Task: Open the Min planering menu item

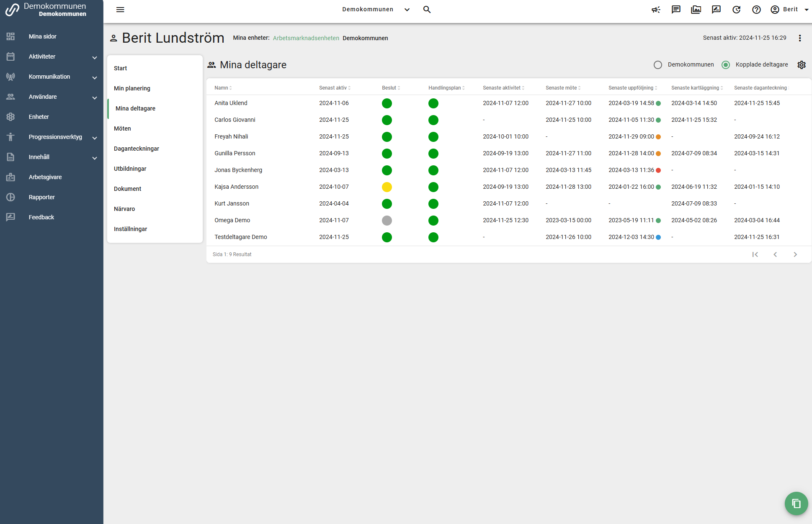Action: [x=132, y=88]
